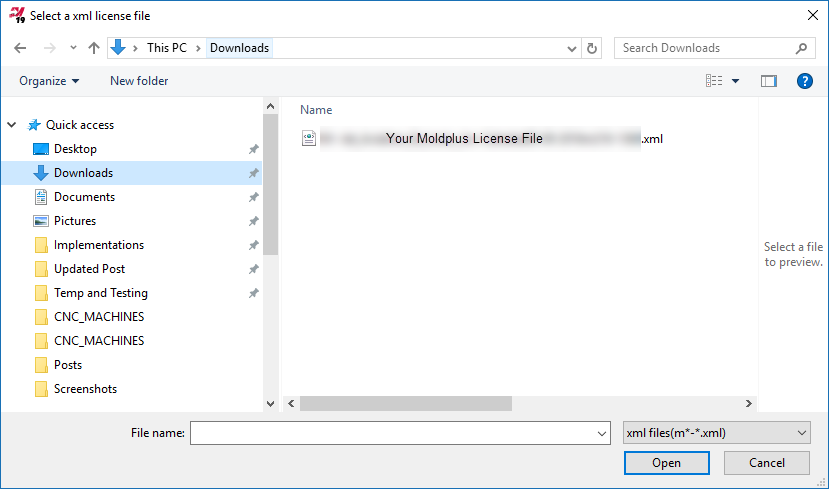Click the Documents page icon

point(41,197)
